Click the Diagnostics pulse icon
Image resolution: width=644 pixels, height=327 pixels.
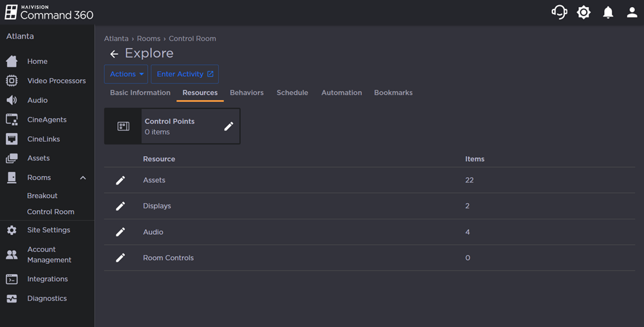12,299
